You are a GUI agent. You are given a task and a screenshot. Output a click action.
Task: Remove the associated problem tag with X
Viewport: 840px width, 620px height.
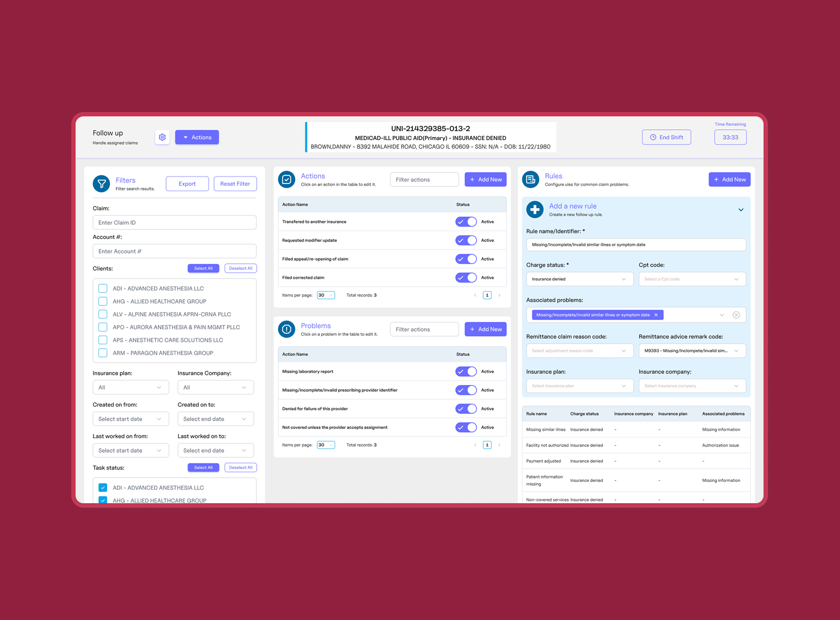click(x=656, y=315)
